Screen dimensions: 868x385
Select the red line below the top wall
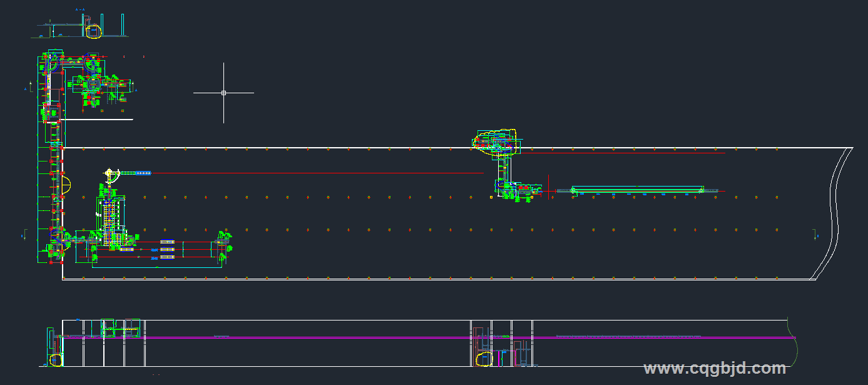pyautogui.click(x=626, y=153)
